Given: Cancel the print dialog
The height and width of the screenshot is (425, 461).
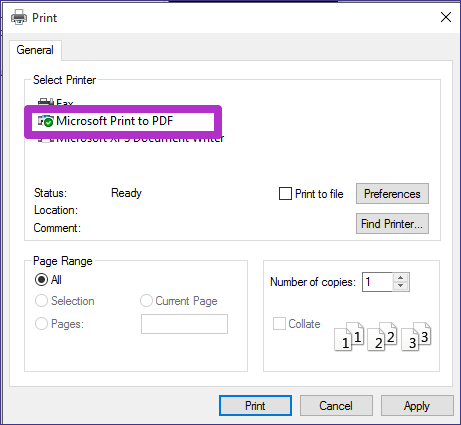Looking at the screenshot, I should click(x=336, y=406).
